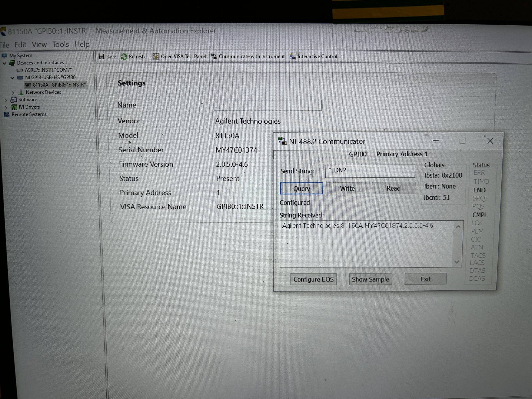Click Devices and Interfaces icon
The height and width of the screenshot is (399, 532).
pyautogui.click(x=12, y=63)
